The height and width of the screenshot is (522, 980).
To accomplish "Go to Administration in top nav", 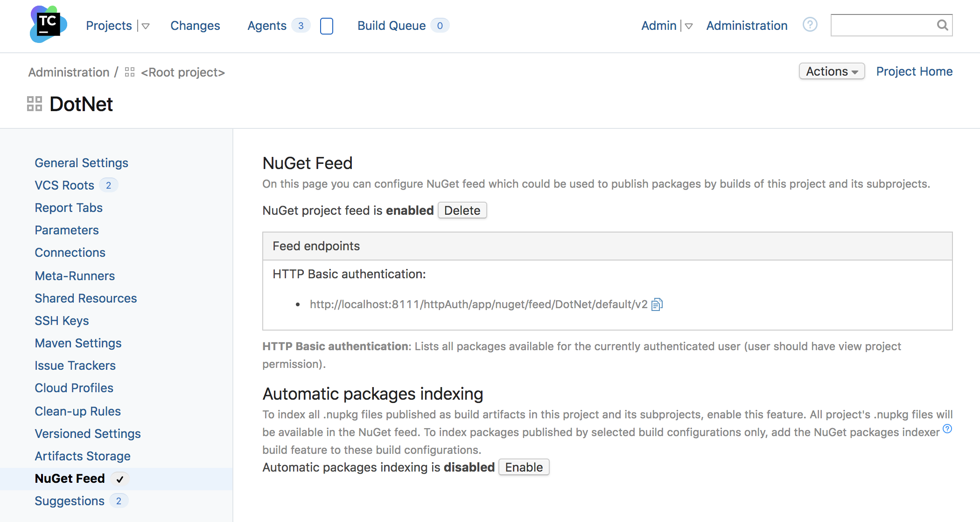I will [x=747, y=26].
